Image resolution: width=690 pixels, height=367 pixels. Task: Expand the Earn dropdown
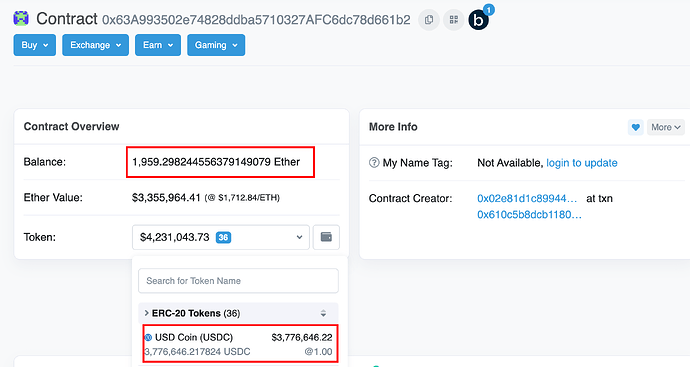click(158, 45)
